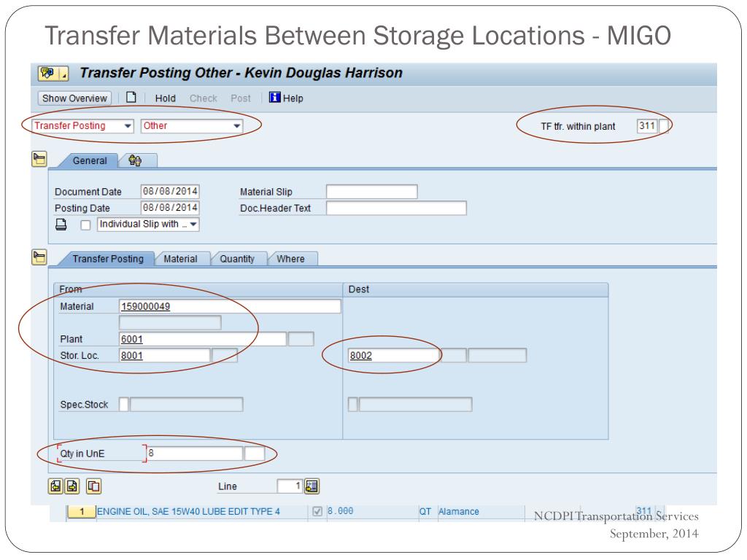The image size is (747, 560).
Task: Open the Material tab
Action: [x=181, y=259]
